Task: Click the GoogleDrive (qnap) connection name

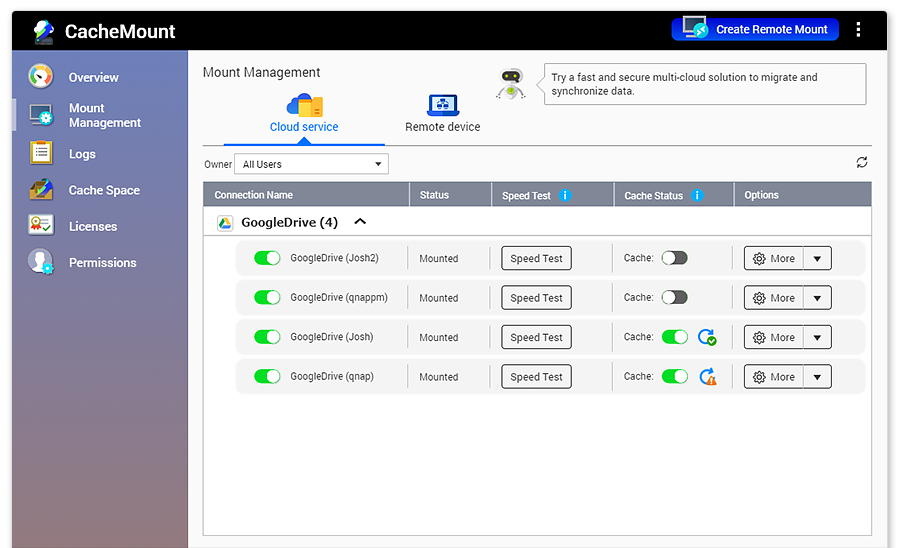Action: pyautogui.click(x=332, y=376)
